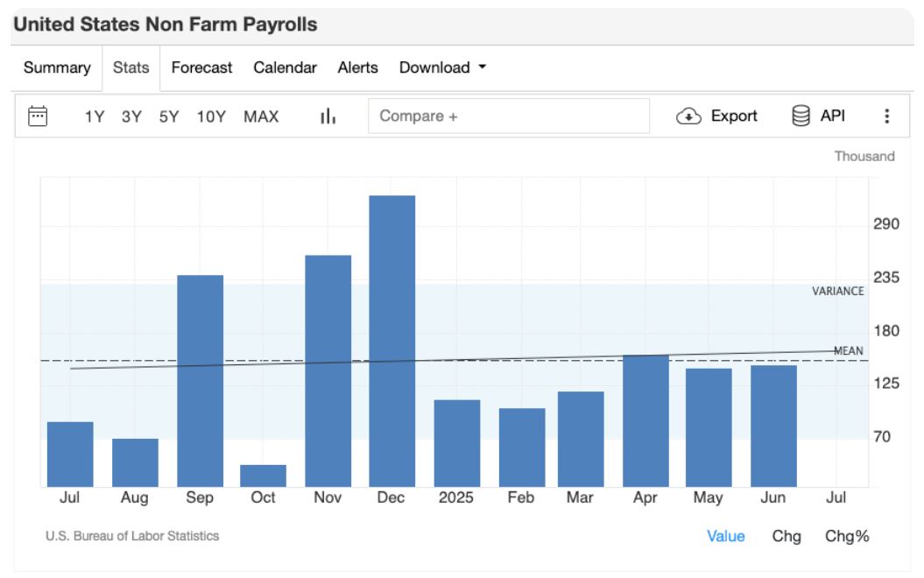This screenshot has height=578, width=924.
Task: Switch to the Summary tab
Action: pyautogui.click(x=57, y=67)
